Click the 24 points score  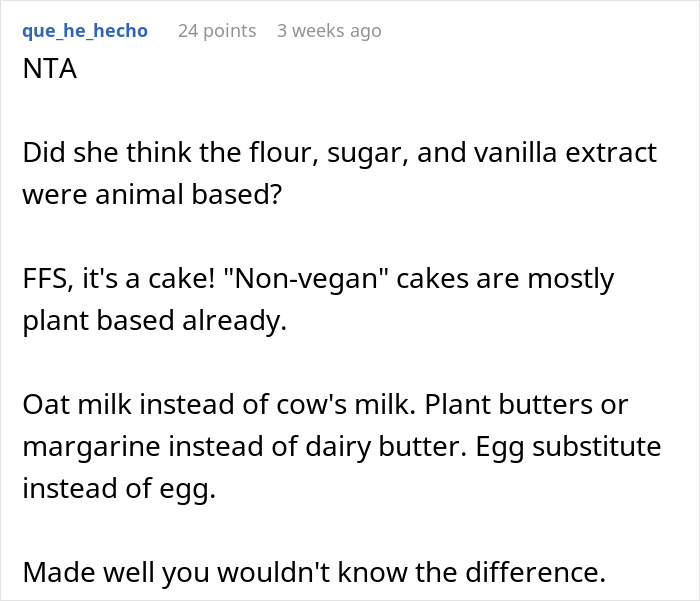[x=217, y=31]
